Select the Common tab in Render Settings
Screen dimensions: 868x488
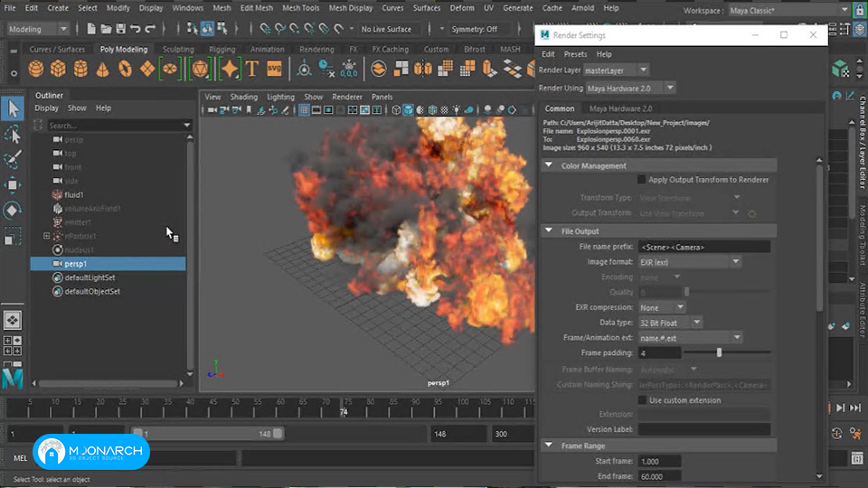(x=559, y=108)
